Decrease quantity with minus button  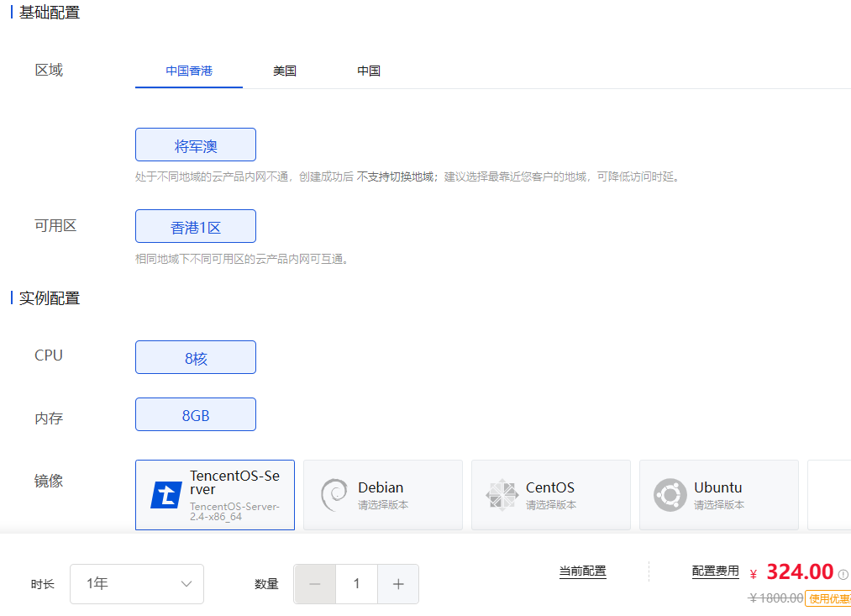315,584
